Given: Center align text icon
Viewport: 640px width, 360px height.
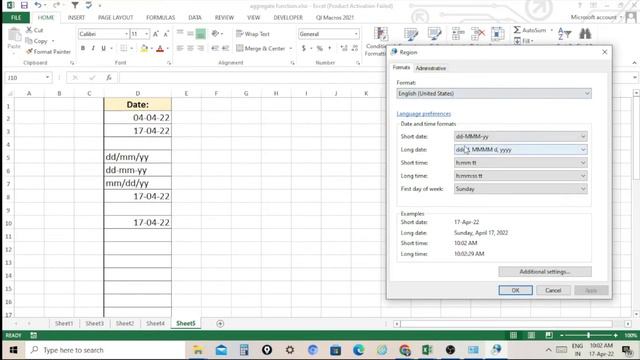Looking at the screenshot, I should tap(190, 48).
